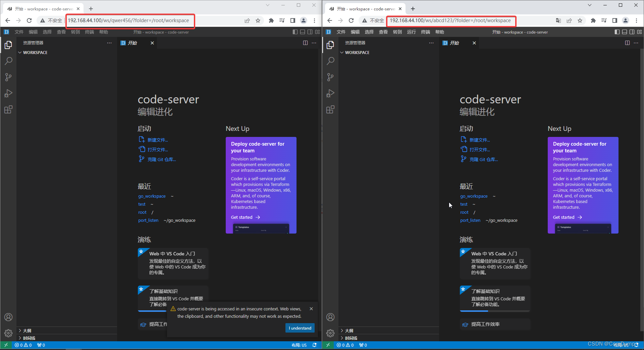Click address bar URL in left browser
This screenshot has width=644, height=350.
click(128, 20)
